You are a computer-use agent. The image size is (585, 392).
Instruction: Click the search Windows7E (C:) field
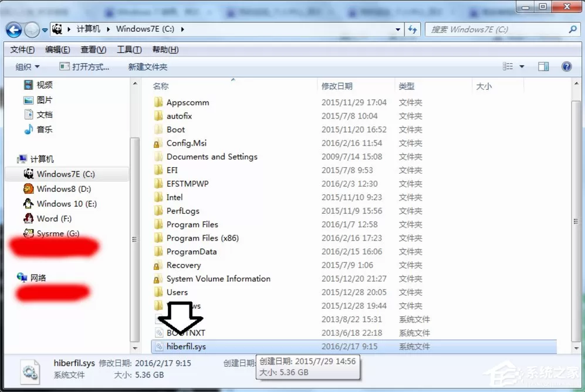pos(498,29)
